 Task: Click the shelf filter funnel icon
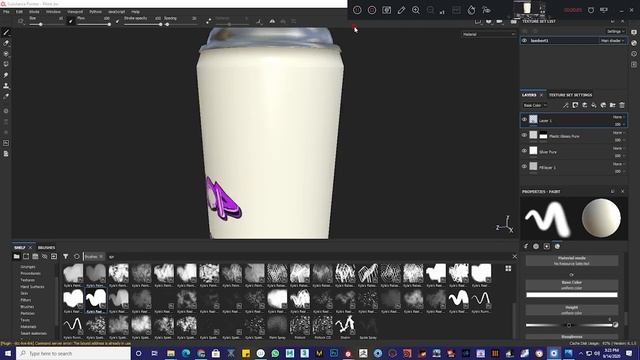click(x=65, y=256)
